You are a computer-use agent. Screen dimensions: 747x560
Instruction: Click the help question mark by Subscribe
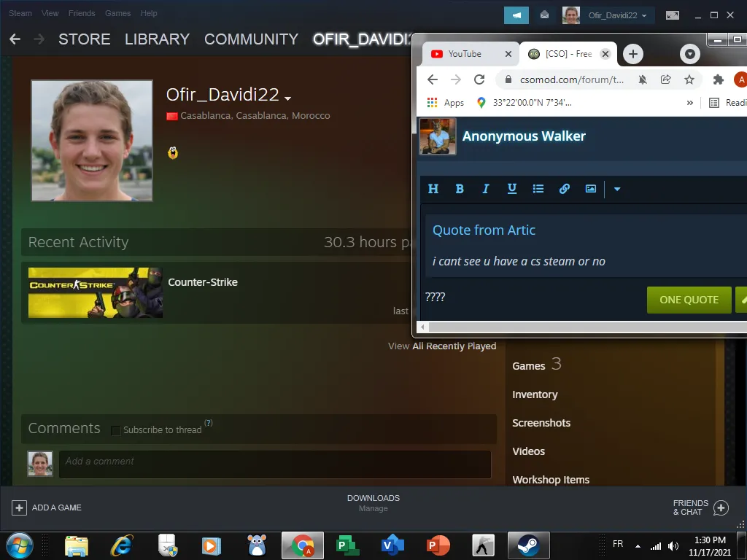[x=208, y=423]
